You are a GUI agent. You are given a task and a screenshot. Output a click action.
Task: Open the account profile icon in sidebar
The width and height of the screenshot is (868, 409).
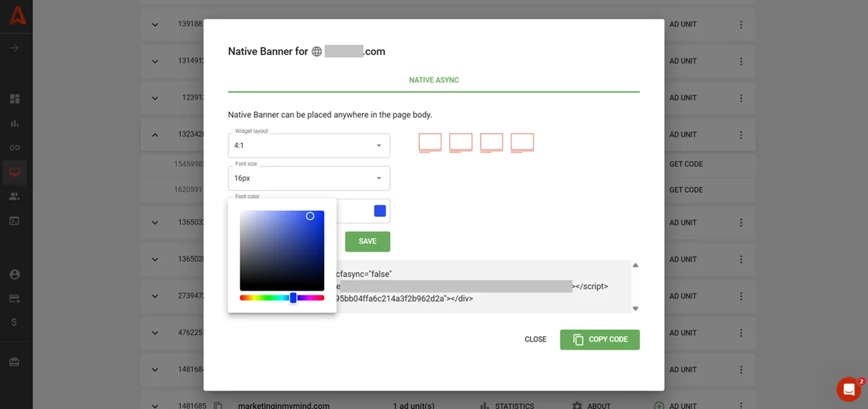coord(14,275)
